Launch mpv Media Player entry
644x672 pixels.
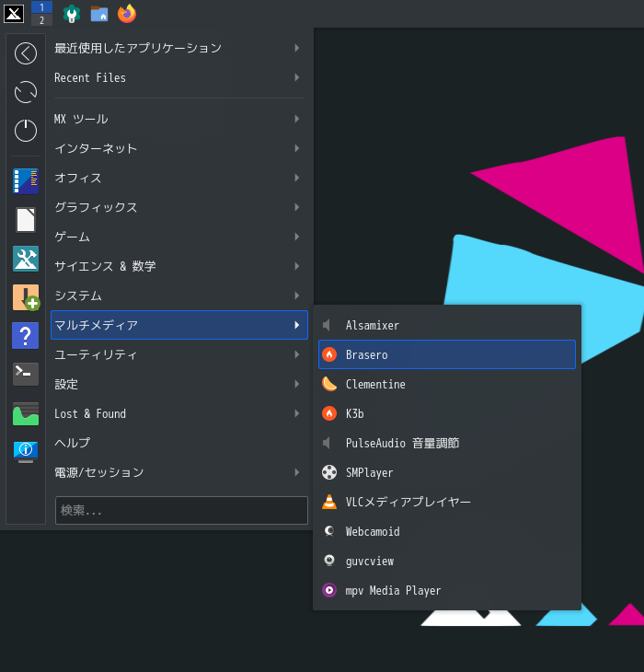point(447,590)
